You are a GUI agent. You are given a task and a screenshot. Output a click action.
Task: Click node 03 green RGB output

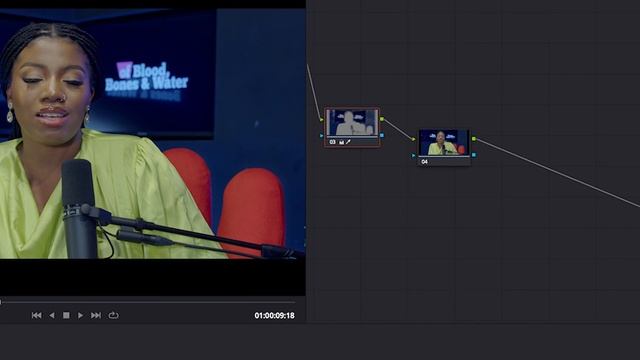coord(382,119)
